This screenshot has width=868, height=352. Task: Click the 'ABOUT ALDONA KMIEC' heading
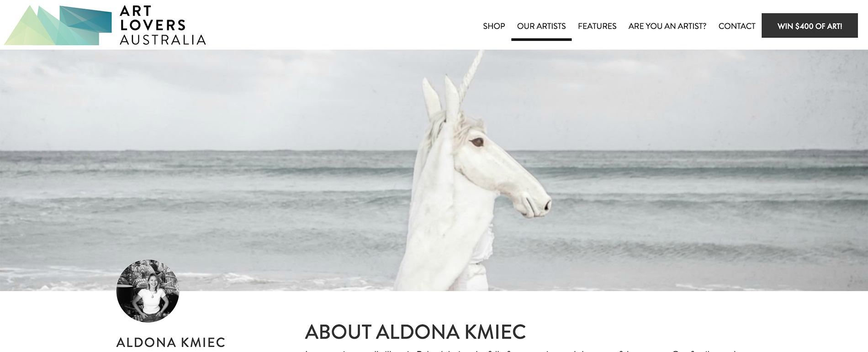pos(415,332)
